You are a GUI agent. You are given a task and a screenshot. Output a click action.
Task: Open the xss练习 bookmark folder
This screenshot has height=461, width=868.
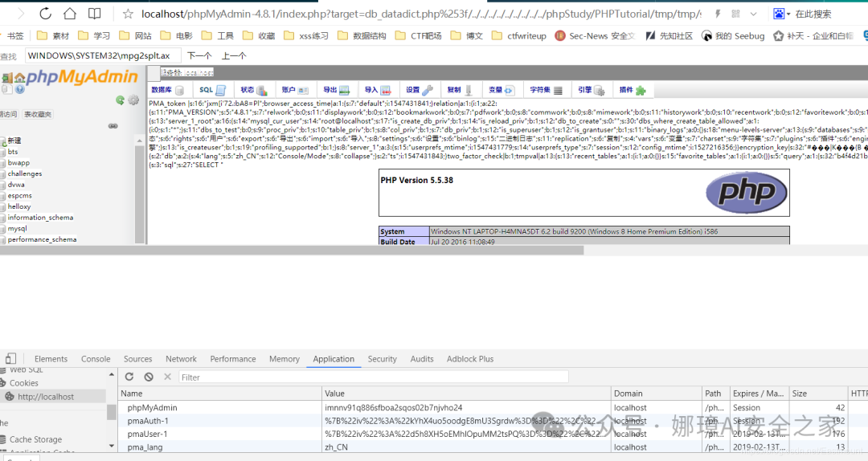coord(305,36)
